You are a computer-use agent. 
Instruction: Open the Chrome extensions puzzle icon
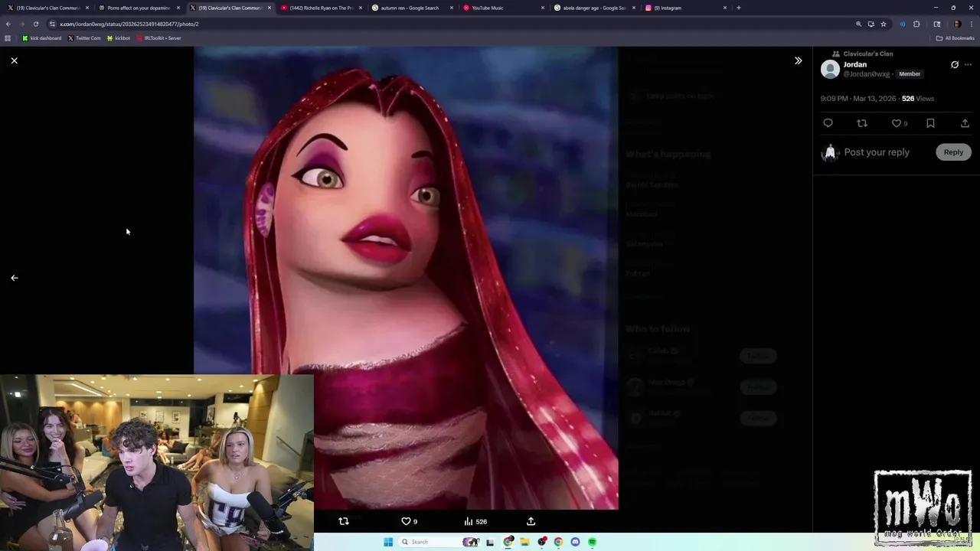tap(916, 24)
